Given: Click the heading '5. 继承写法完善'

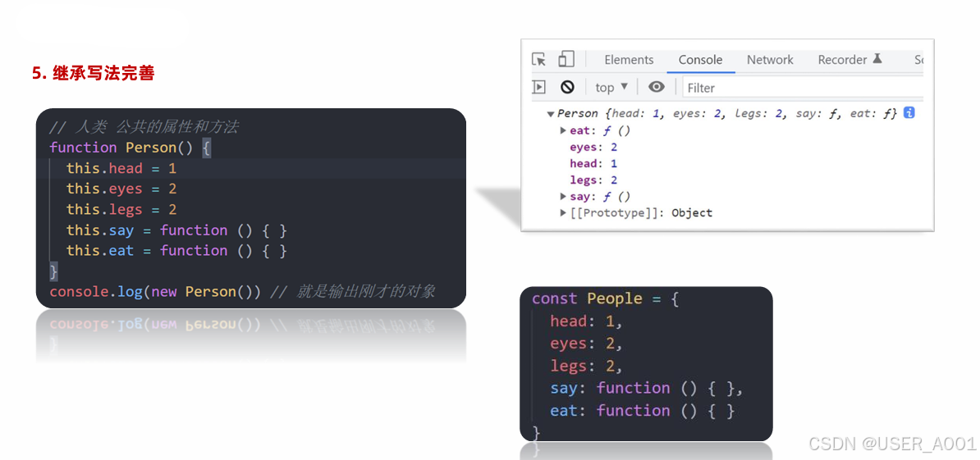Looking at the screenshot, I should coord(93,73).
